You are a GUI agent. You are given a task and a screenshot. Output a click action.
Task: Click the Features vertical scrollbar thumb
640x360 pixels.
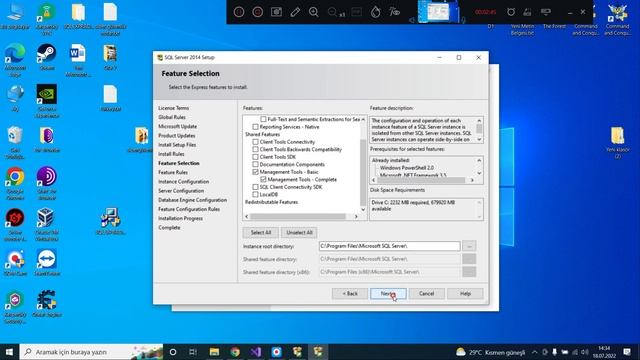click(363, 173)
